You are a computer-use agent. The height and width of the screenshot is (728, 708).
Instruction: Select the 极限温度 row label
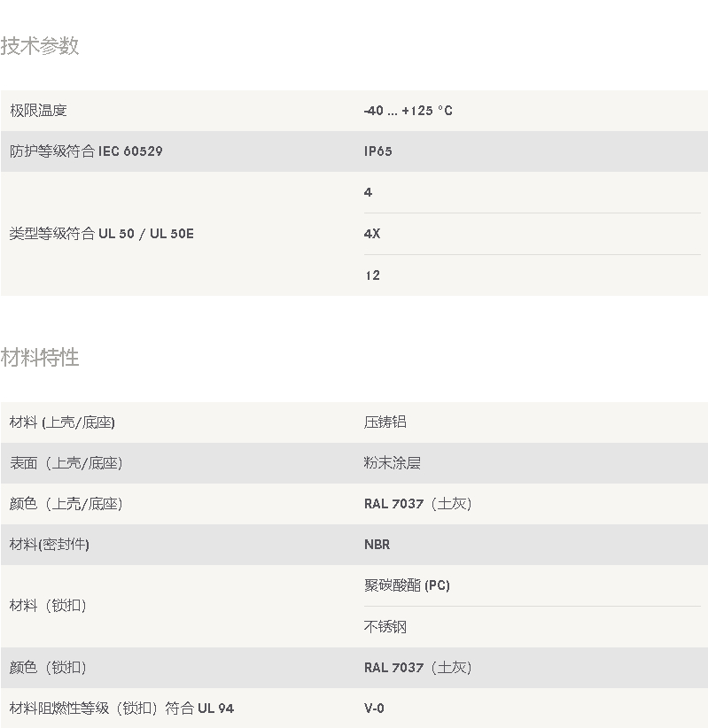tap(38, 111)
